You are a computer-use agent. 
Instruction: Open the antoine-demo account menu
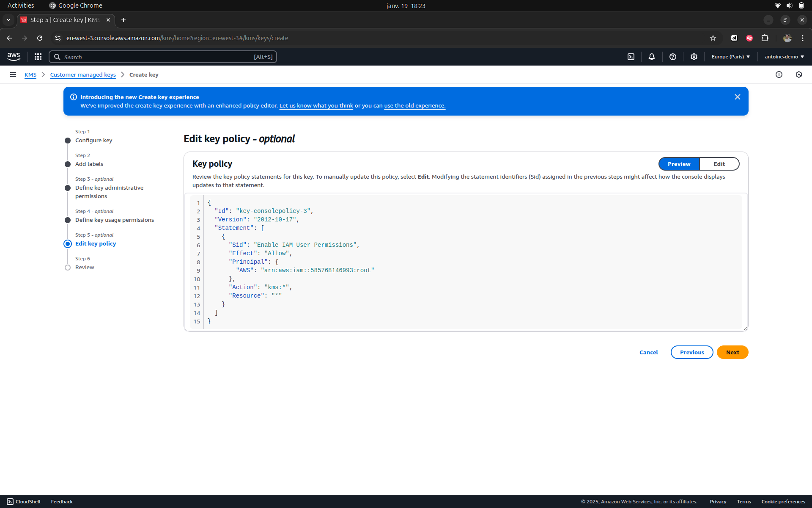(x=784, y=57)
